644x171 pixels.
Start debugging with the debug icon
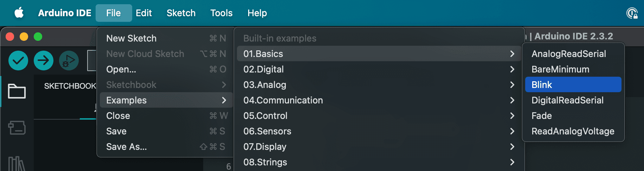click(x=69, y=61)
